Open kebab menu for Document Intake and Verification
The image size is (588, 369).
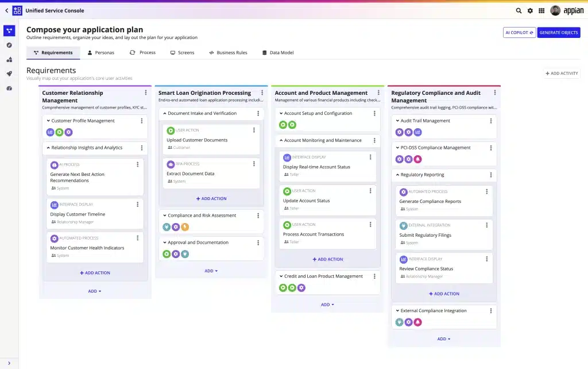(x=258, y=113)
